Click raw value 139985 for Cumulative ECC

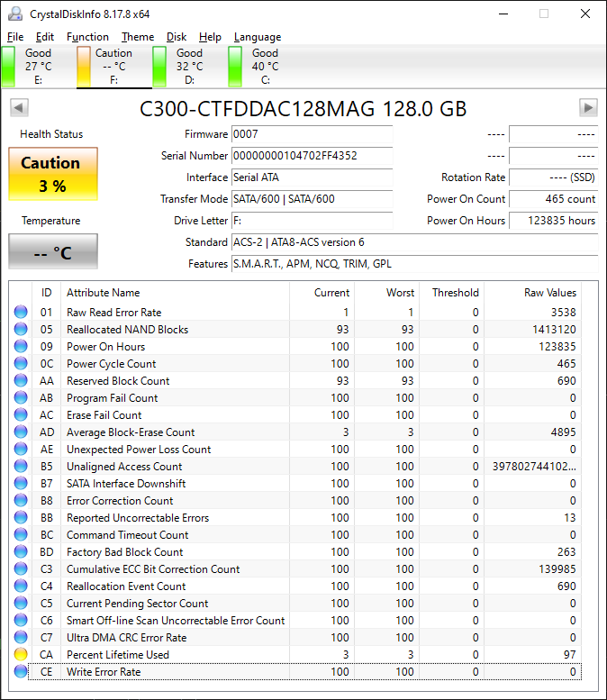pyautogui.click(x=557, y=568)
